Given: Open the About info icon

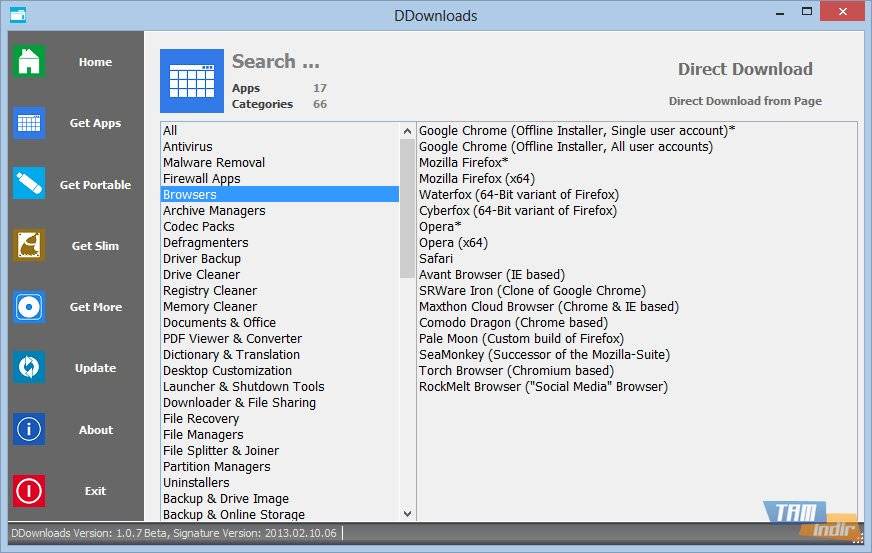Looking at the screenshot, I should tap(29, 429).
